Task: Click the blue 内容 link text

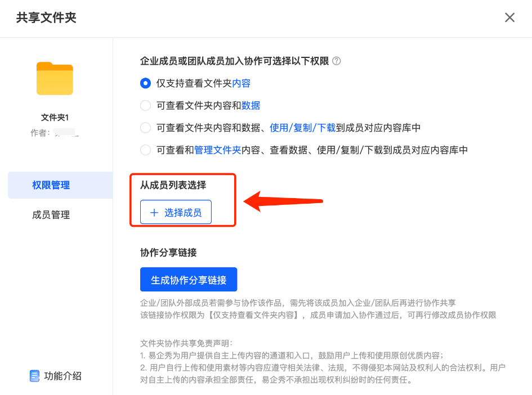Action: (242, 83)
